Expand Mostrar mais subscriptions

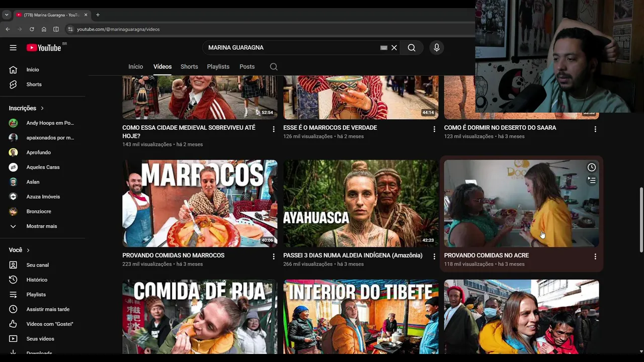coord(43,226)
